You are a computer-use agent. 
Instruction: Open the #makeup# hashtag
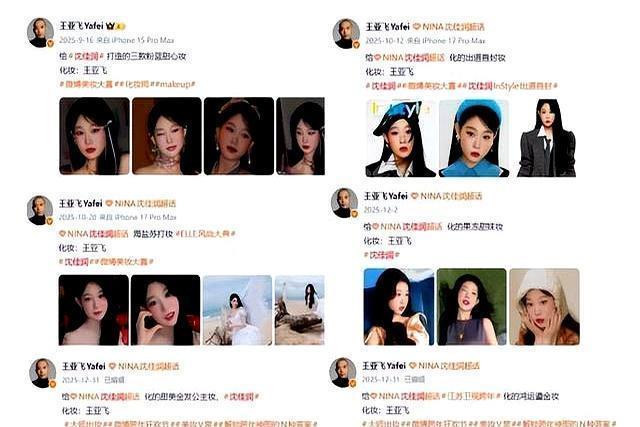[173, 84]
